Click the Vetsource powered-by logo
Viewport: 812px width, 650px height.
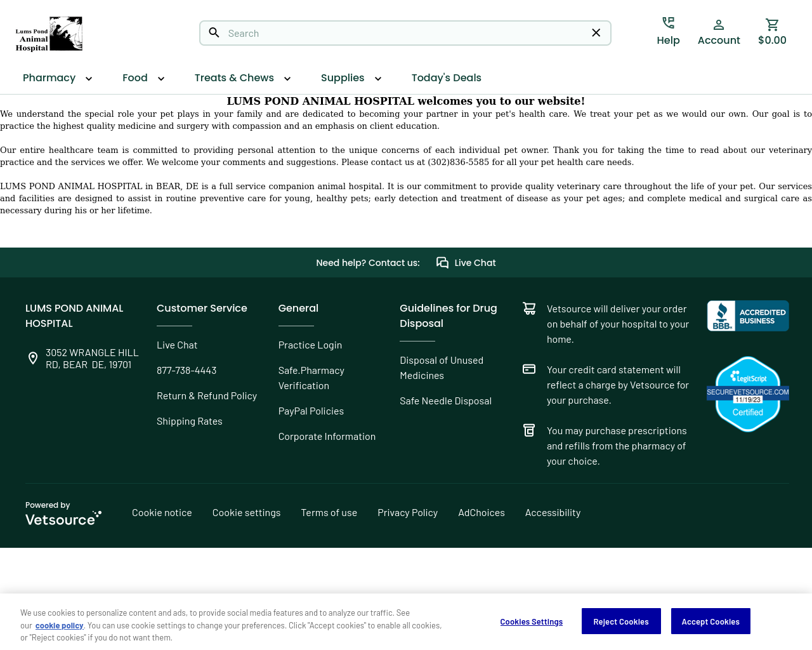pos(63,518)
